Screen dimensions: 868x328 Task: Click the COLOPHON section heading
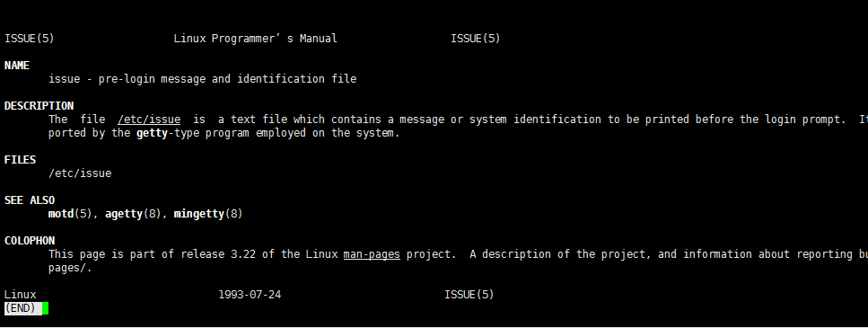[30, 241]
